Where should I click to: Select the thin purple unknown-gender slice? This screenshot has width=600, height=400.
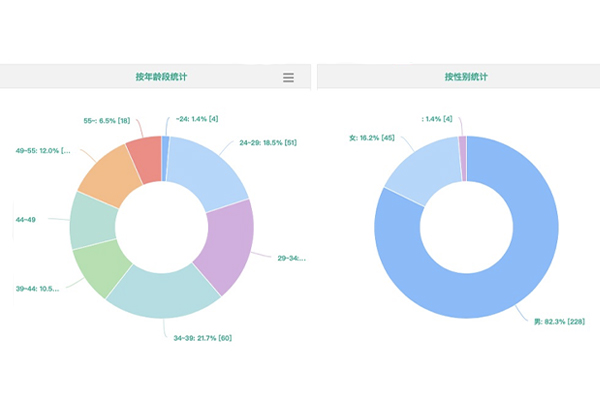462,146
